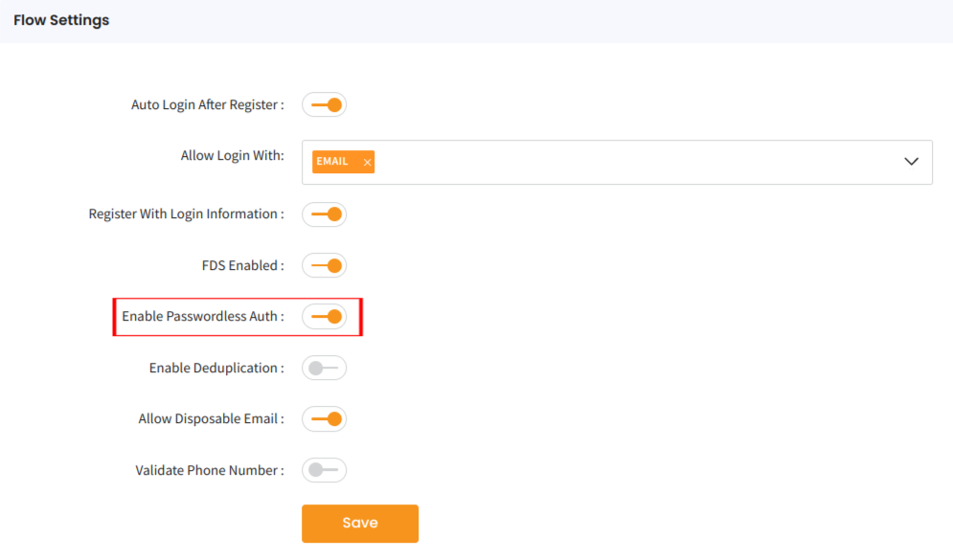953x560 pixels.
Task: Turn on Validate Phone Number toggle
Action: (x=324, y=470)
